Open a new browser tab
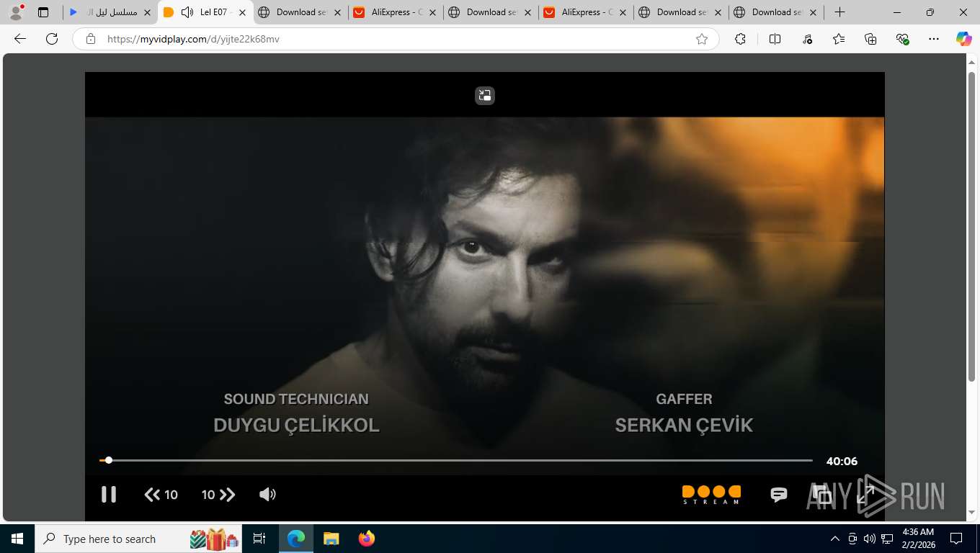This screenshot has width=980, height=553. pos(839,12)
